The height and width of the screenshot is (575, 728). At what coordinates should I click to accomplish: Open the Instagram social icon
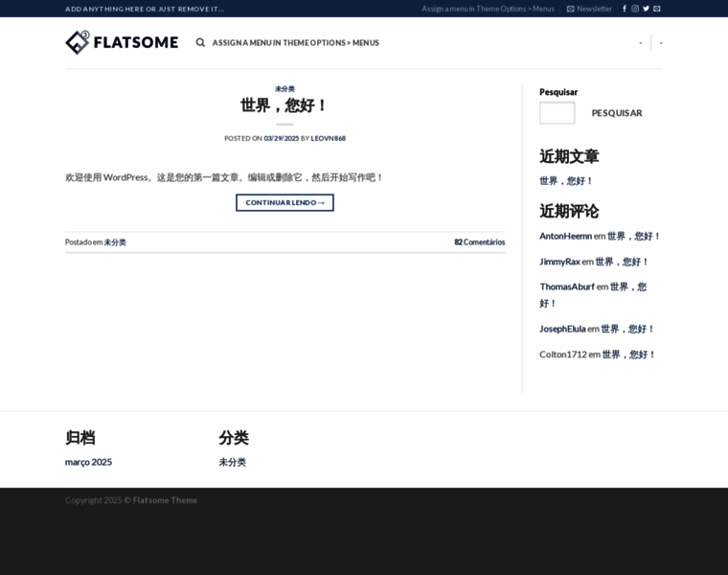click(635, 9)
